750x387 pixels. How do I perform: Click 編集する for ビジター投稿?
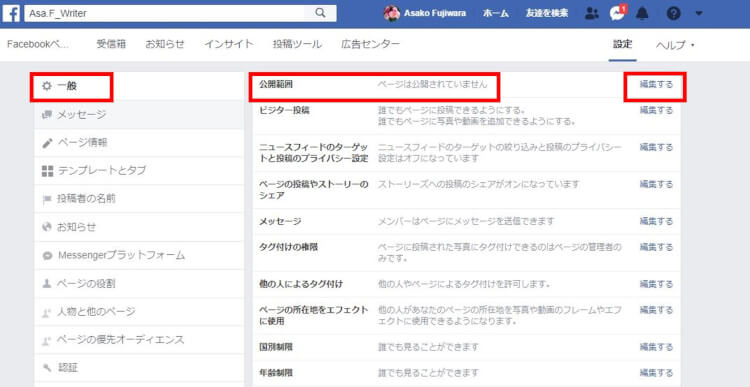[656, 111]
